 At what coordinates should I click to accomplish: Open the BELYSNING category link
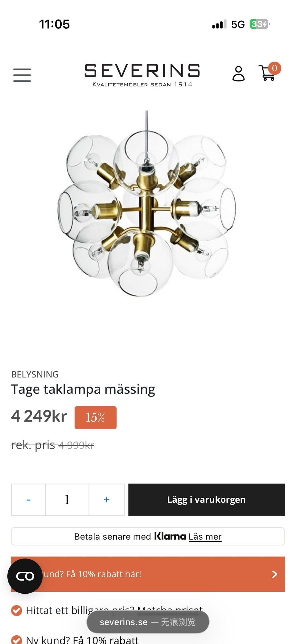pos(35,374)
